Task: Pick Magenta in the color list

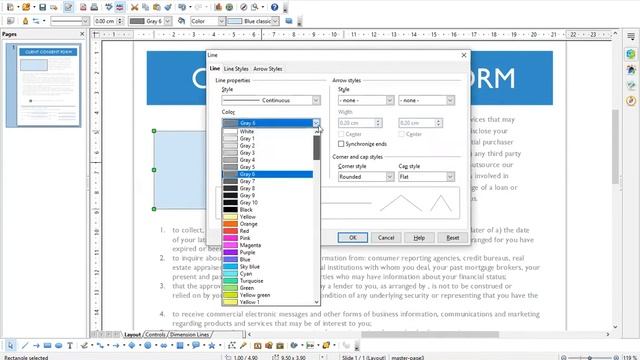Action: [268, 245]
